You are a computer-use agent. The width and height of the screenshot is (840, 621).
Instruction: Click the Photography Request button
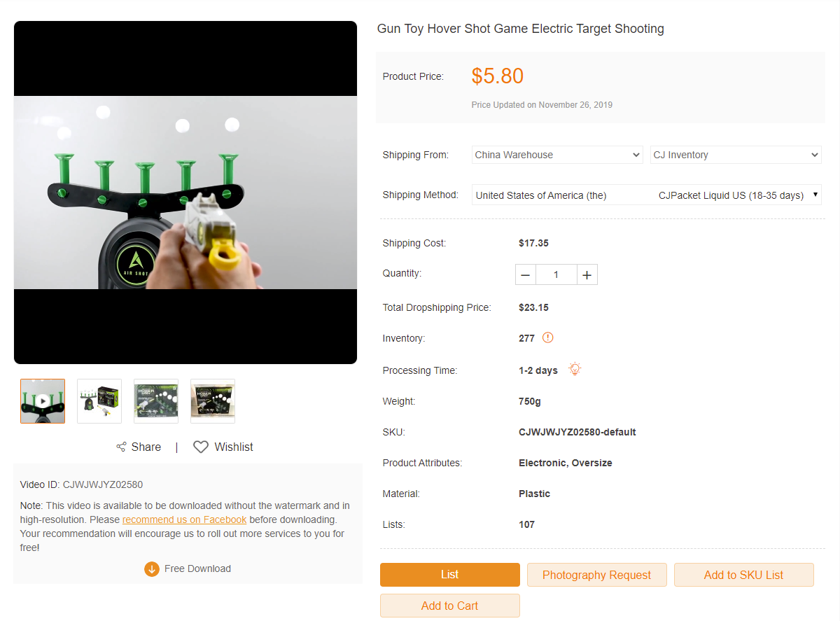(x=596, y=575)
